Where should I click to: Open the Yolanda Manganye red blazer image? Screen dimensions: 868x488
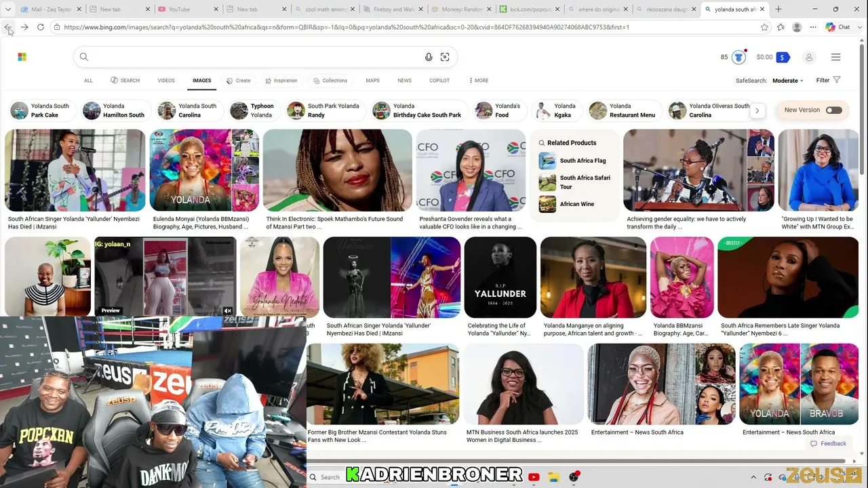click(x=593, y=277)
